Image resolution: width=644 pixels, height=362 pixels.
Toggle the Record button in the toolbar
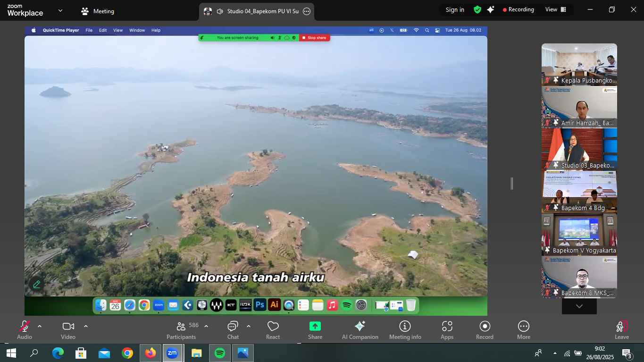485,330
